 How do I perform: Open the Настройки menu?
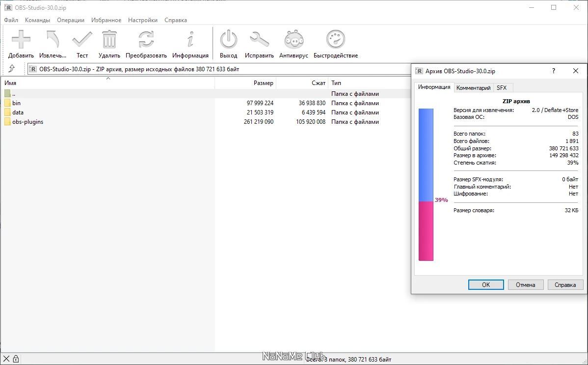pos(143,20)
